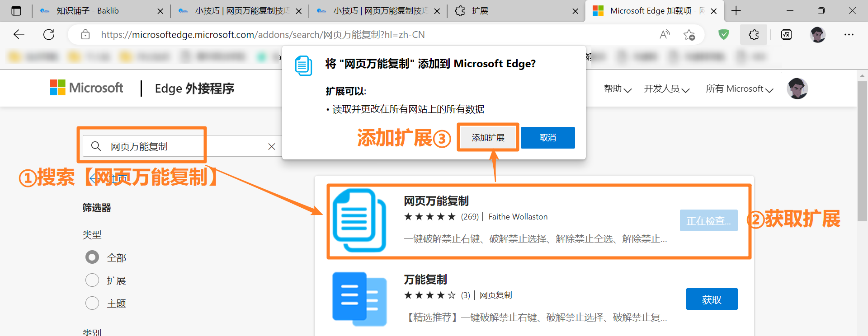The width and height of the screenshot is (868, 336).
Task: Cancel the extension install with 取消
Action: [x=548, y=138]
